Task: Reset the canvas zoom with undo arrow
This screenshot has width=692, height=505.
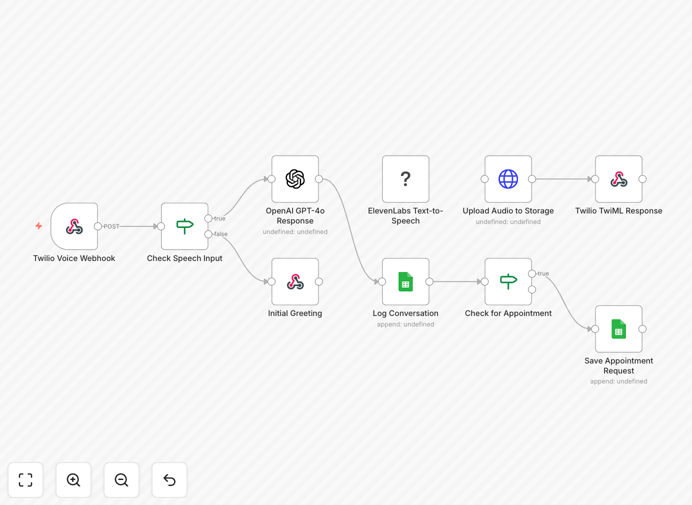Action: (x=169, y=480)
